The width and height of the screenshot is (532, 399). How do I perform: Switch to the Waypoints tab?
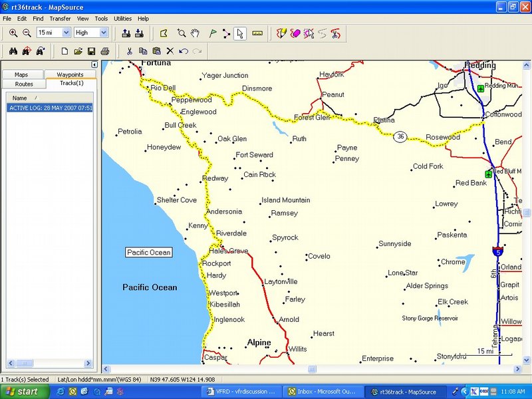70,74
